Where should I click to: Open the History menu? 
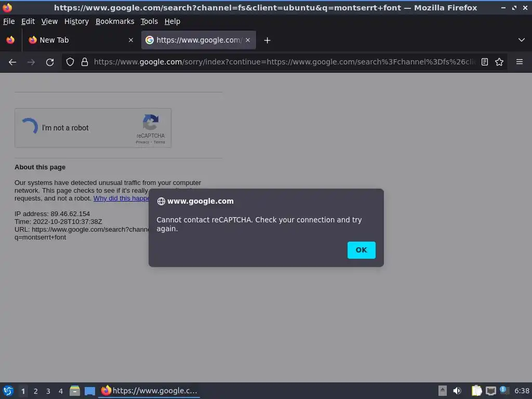(x=77, y=21)
